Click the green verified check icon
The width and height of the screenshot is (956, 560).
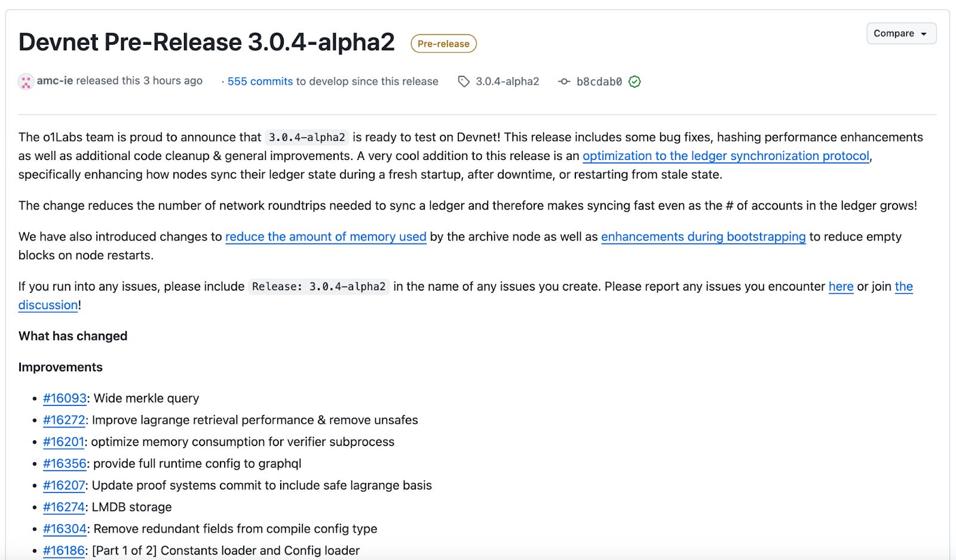(x=635, y=82)
